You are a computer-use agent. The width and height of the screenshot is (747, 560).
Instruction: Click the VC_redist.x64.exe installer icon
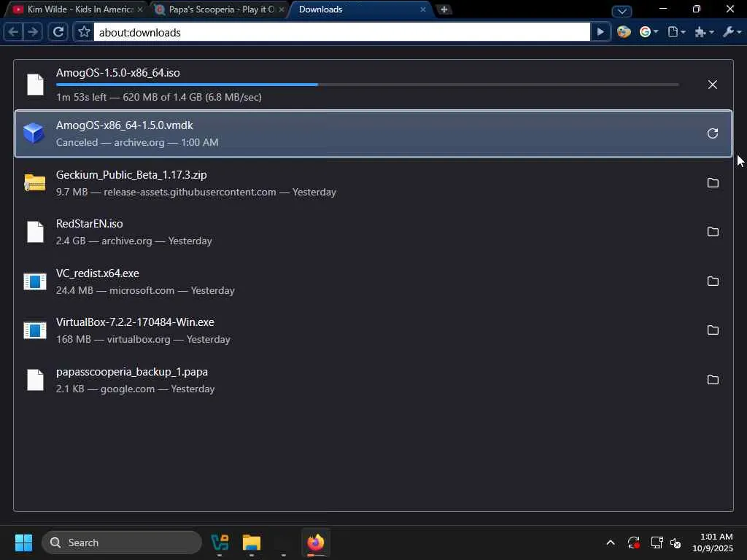(x=35, y=281)
